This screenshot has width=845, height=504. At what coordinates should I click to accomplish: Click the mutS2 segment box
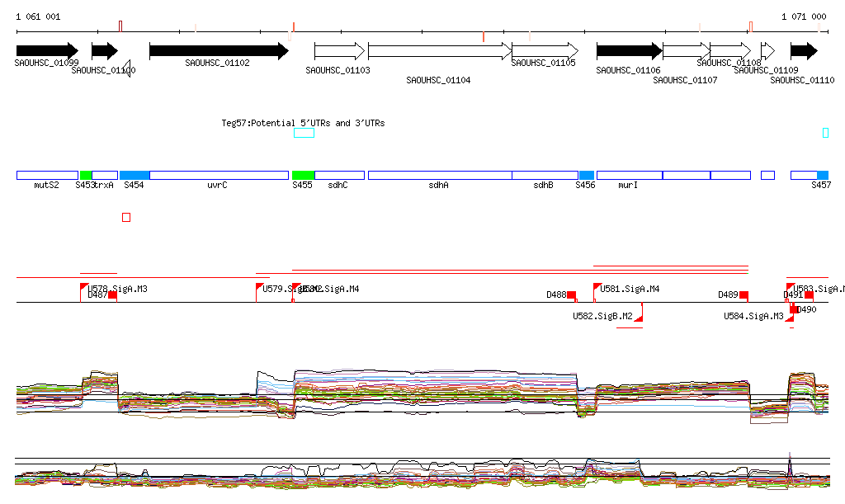pos(47,175)
